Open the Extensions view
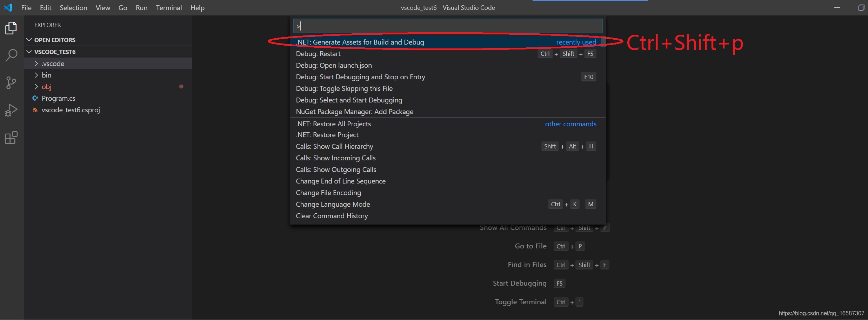 [11, 138]
